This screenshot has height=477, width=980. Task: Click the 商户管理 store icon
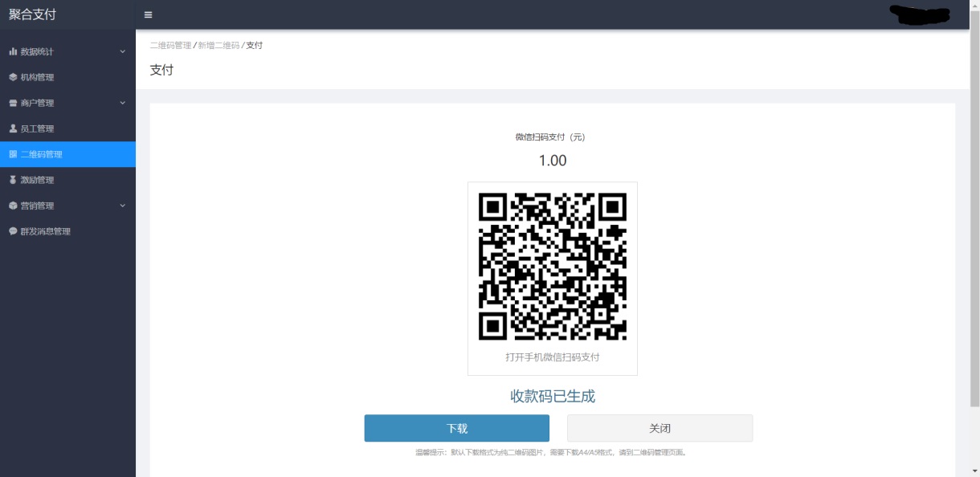(13, 103)
